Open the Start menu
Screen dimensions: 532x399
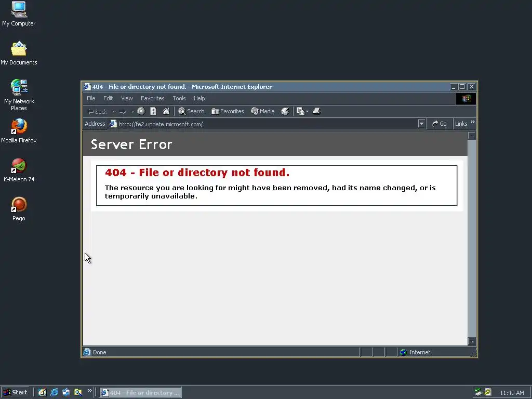tap(15, 393)
